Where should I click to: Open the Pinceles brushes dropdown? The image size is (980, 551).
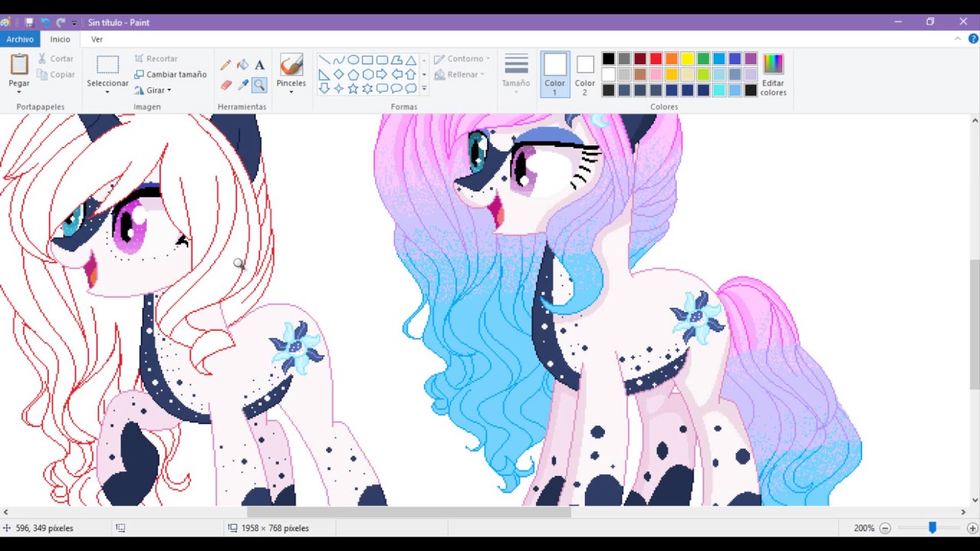(x=291, y=92)
